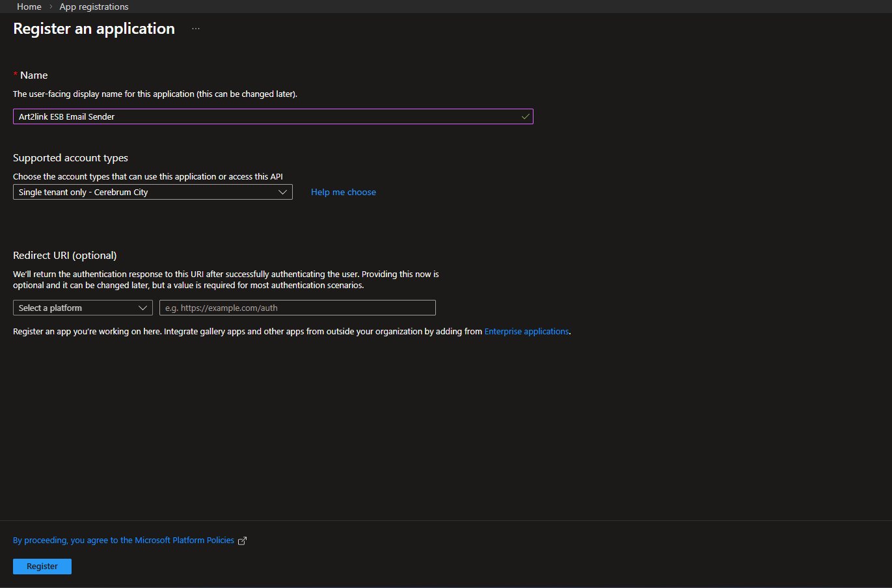This screenshot has height=588, width=892.
Task: Click the external link icon after Platform Policies
Action: [242, 540]
